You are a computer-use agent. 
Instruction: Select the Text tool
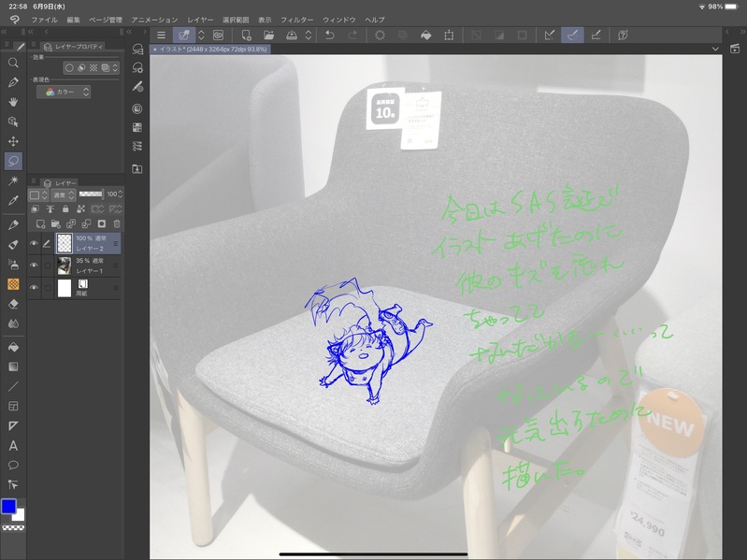point(13,446)
